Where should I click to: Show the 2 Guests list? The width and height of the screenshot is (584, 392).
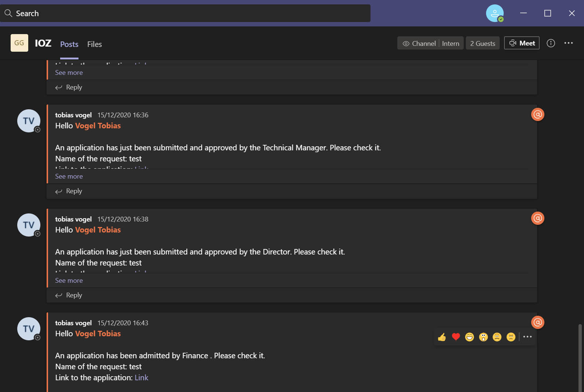click(x=483, y=43)
